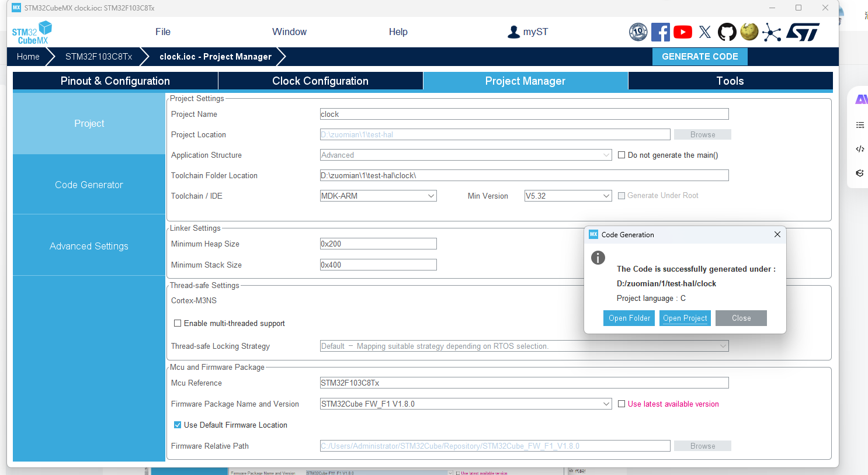This screenshot has height=475, width=868.
Task: Click Browse button for Firmware Relative Path
Action: [x=703, y=446]
